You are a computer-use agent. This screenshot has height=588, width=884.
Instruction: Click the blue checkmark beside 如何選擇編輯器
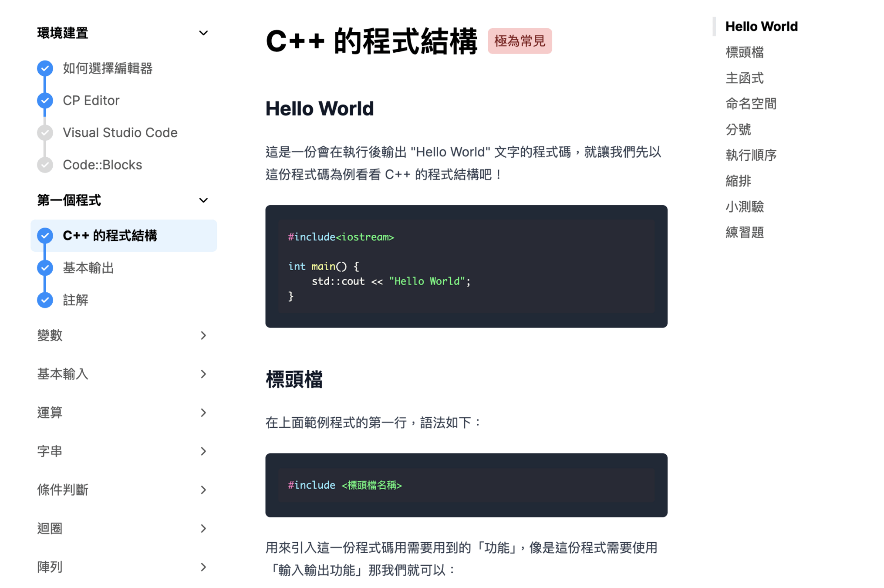tap(45, 68)
